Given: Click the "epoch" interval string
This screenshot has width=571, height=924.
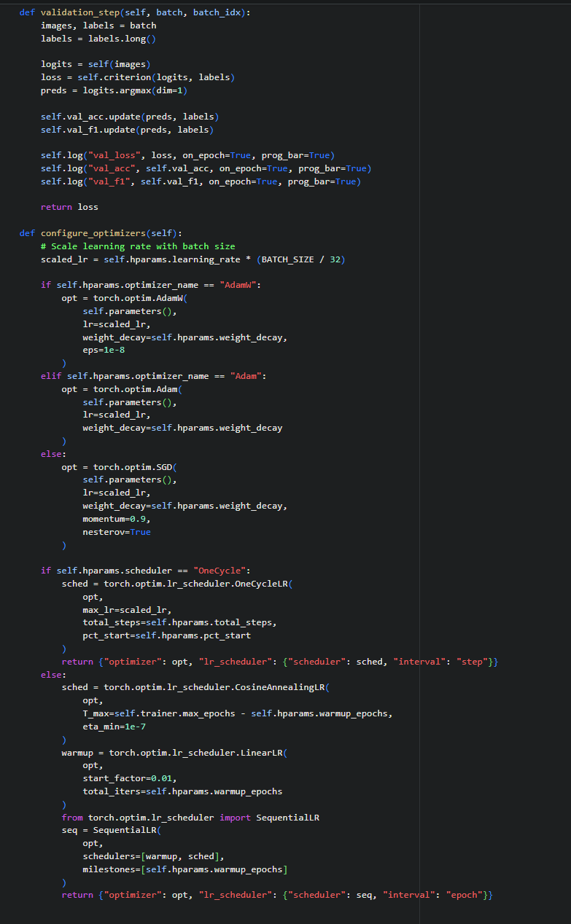Looking at the screenshot, I should point(465,895).
